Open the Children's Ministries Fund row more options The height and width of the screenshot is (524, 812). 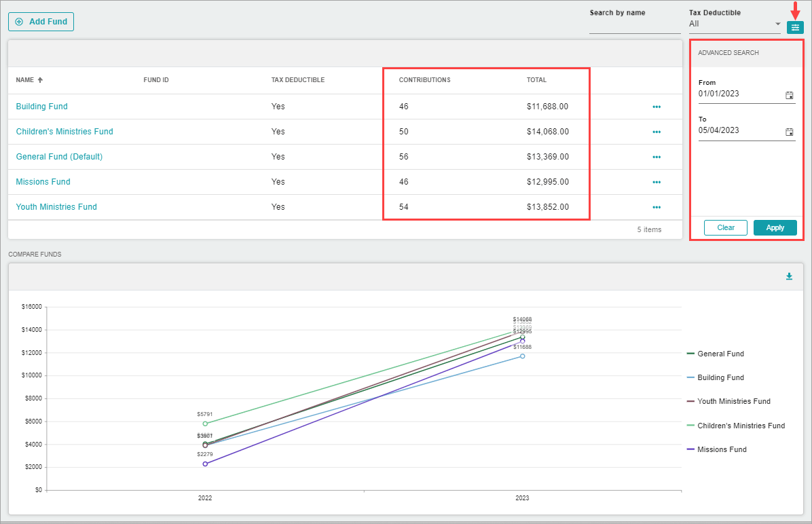[657, 132]
